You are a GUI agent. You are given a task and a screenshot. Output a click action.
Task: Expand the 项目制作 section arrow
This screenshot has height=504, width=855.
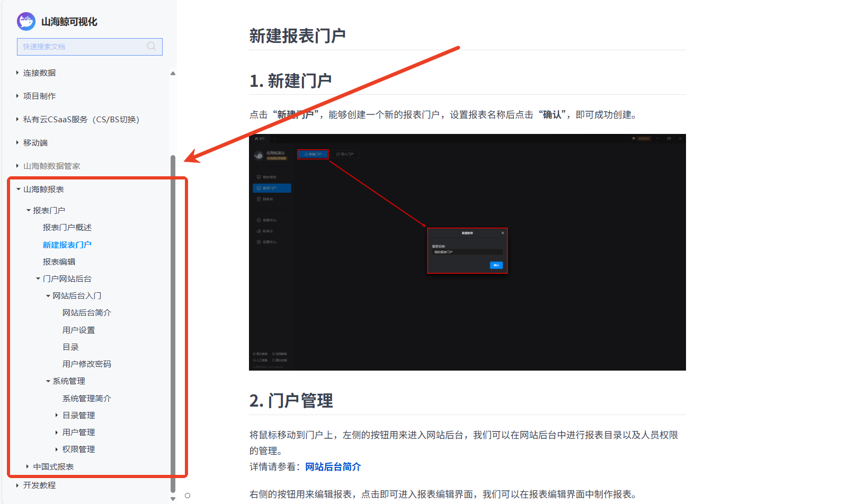[17, 96]
